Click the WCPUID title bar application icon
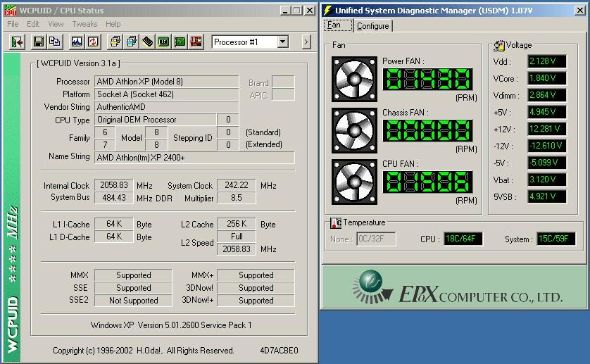 tap(10, 10)
